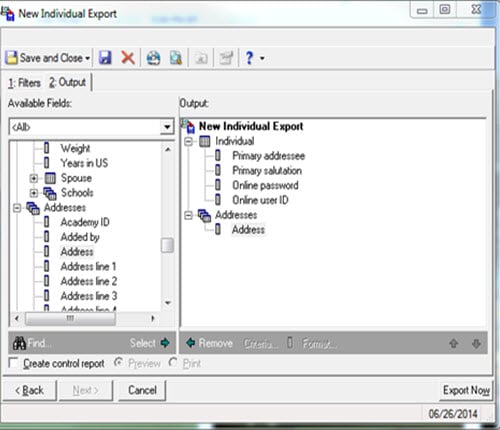Expand the Schools node
The height and width of the screenshot is (430, 500).
pos(33,193)
